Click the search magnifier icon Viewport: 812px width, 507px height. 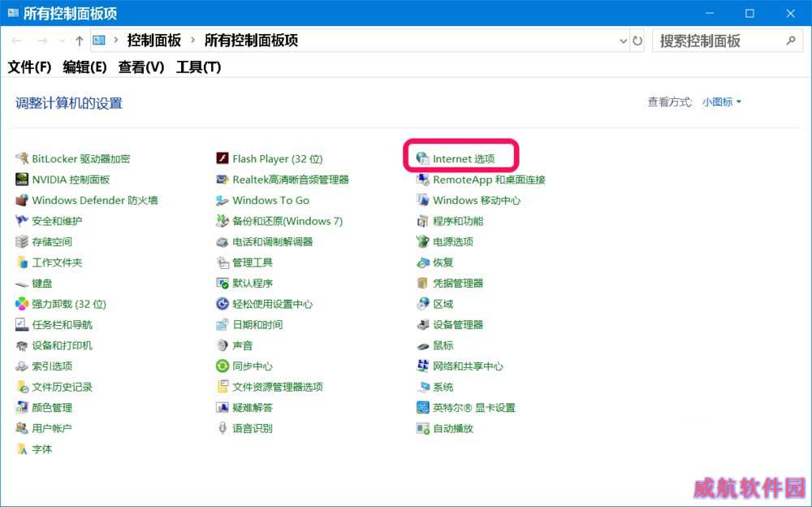(x=790, y=41)
